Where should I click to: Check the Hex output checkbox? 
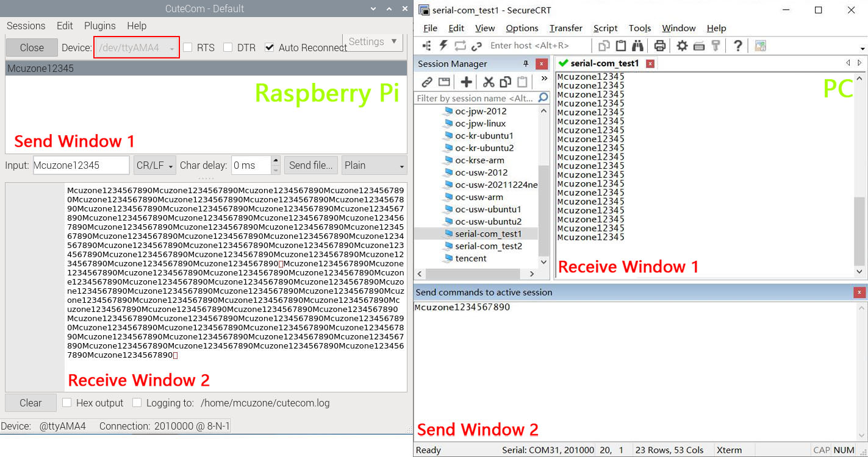coord(67,403)
